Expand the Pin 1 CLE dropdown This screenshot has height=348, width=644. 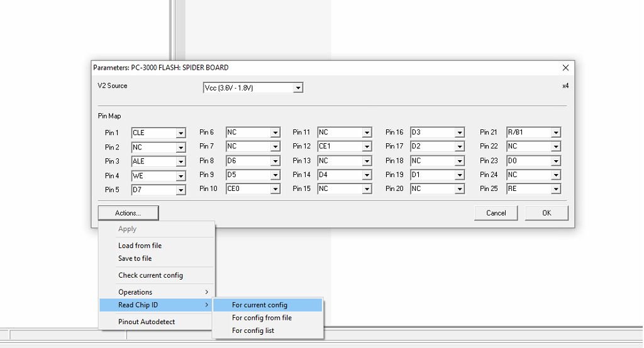tap(180, 133)
